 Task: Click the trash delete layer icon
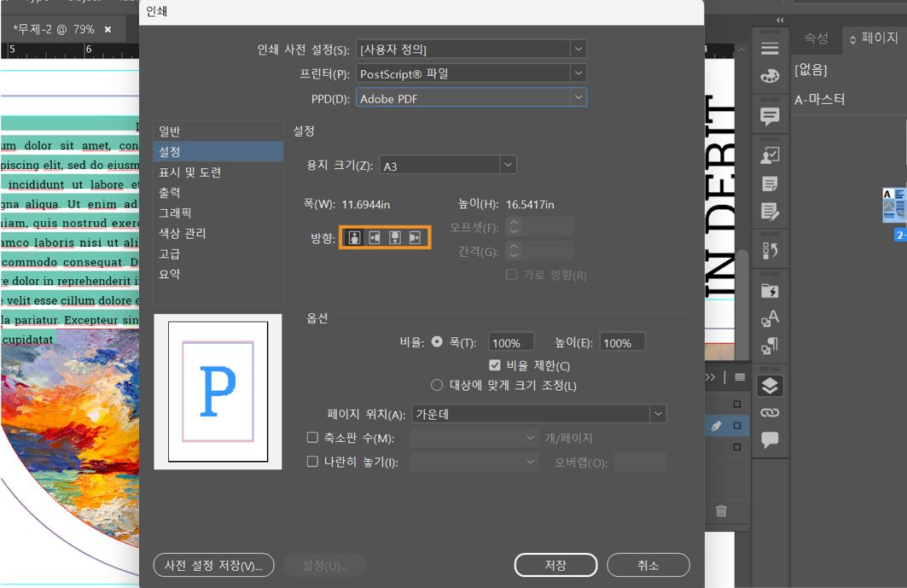[721, 510]
